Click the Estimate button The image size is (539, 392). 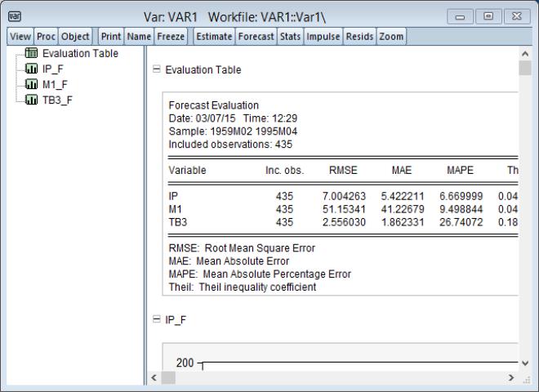213,37
